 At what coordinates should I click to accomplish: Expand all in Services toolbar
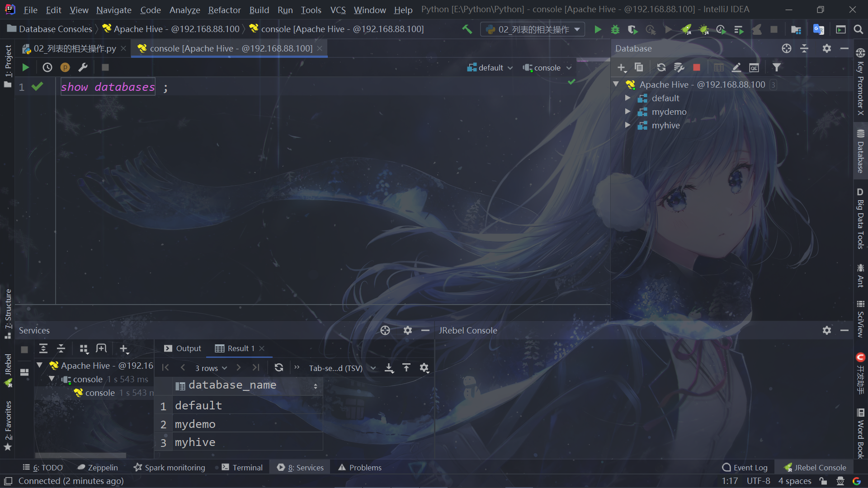(43, 348)
